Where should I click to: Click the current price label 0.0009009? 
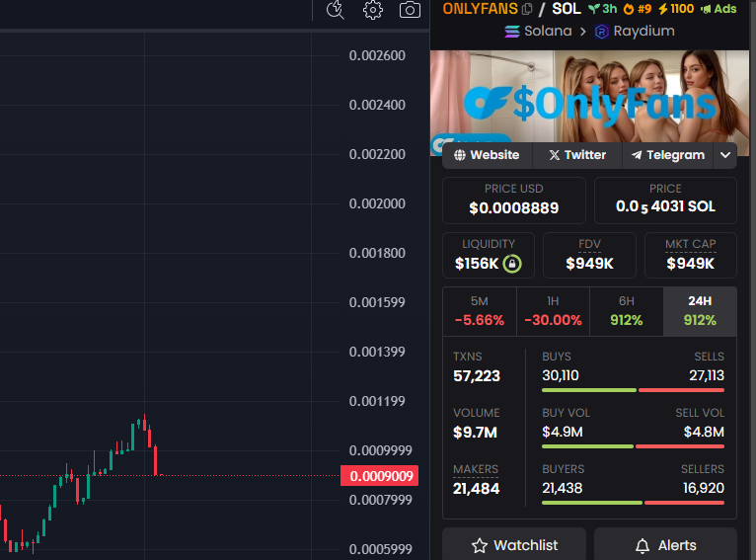pyautogui.click(x=379, y=476)
